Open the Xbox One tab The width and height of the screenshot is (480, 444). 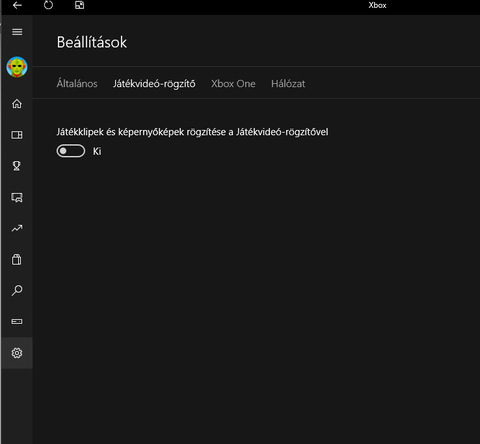coord(233,84)
